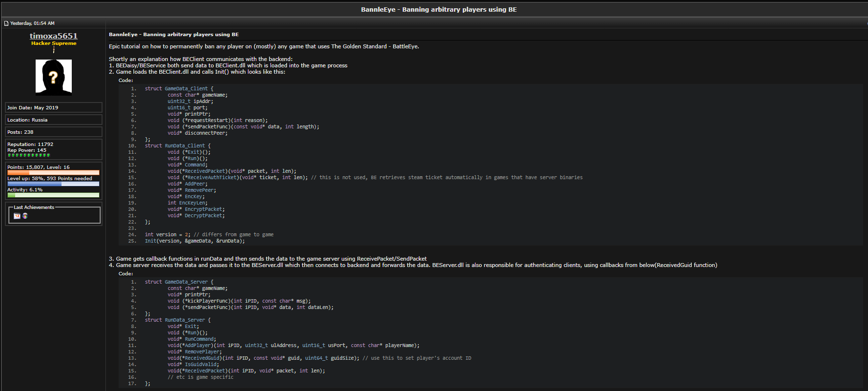Image resolution: width=868 pixels, height=391 pixels.
Task: Click code line "void* AddPeer;"
Action: (x=187, y=184)
